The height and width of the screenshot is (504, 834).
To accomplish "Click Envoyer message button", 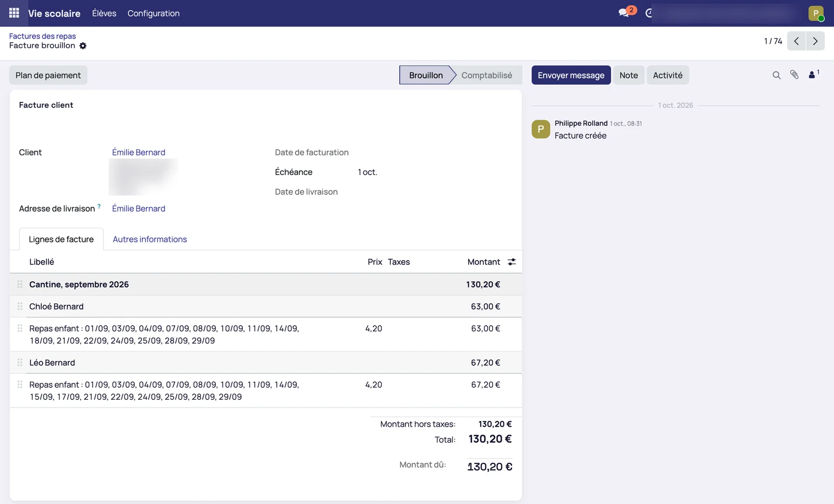I will coord(571,75).
